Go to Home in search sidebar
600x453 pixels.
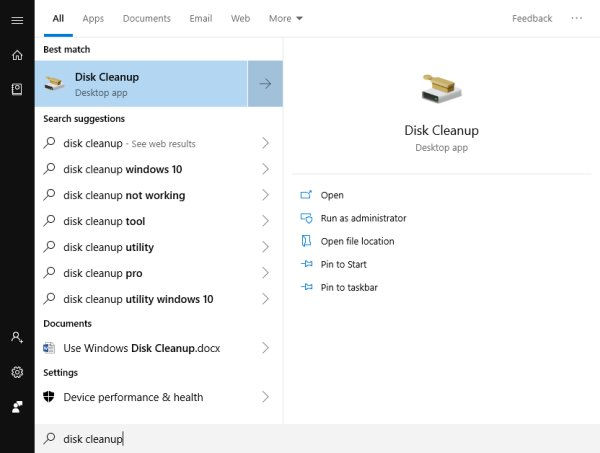coord(17,55)
